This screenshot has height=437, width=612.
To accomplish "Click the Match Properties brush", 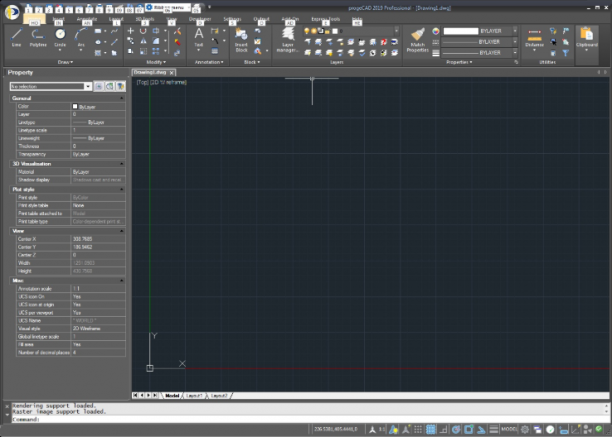I will [x=417, y=40].
